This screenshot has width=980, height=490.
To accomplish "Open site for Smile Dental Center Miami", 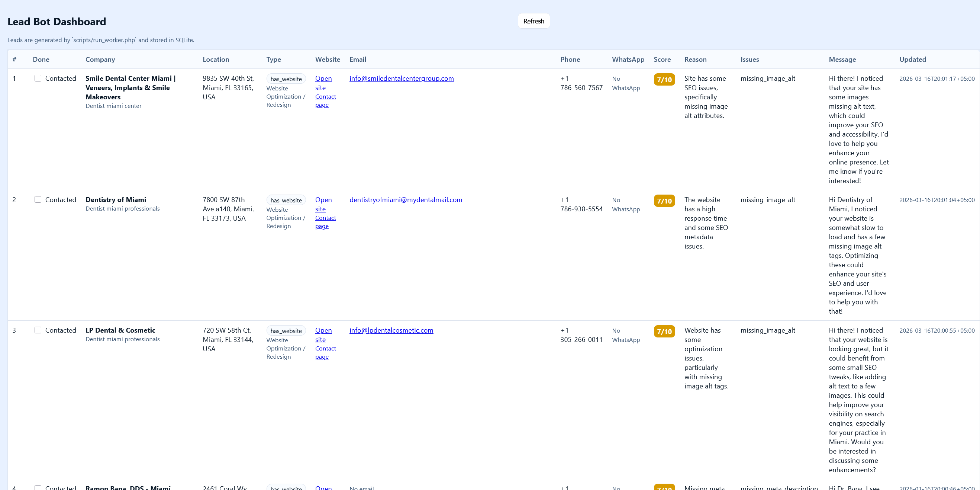I will click(323, 83).
